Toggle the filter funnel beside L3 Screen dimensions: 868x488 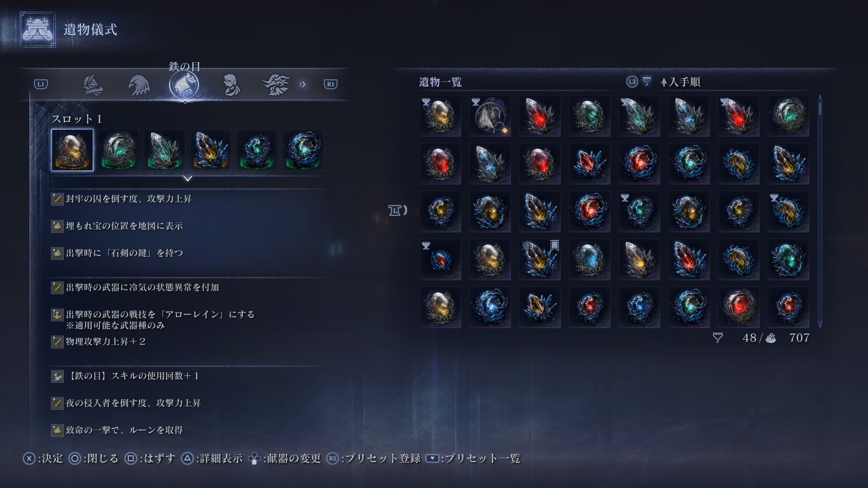tap(647, 81)
